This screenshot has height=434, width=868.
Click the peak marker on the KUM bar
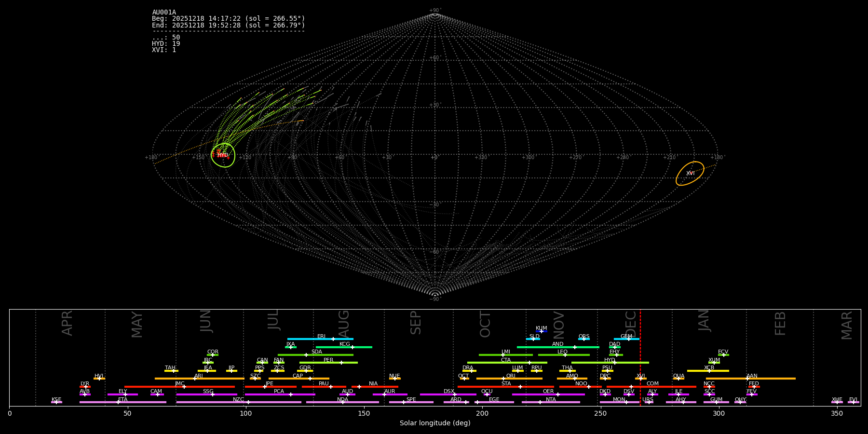(541, 331)
